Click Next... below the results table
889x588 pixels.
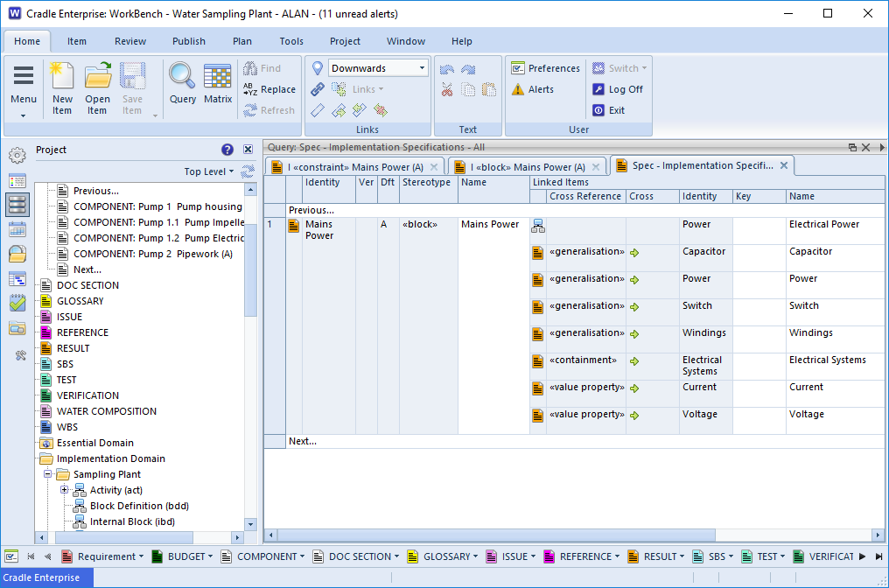(x=303, y=441)
